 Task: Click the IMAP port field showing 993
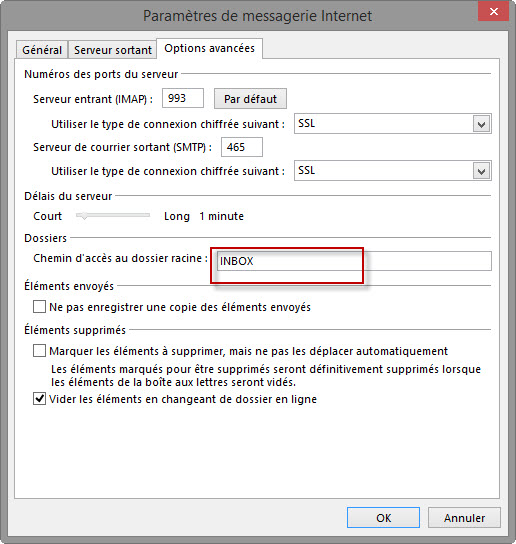183,98
